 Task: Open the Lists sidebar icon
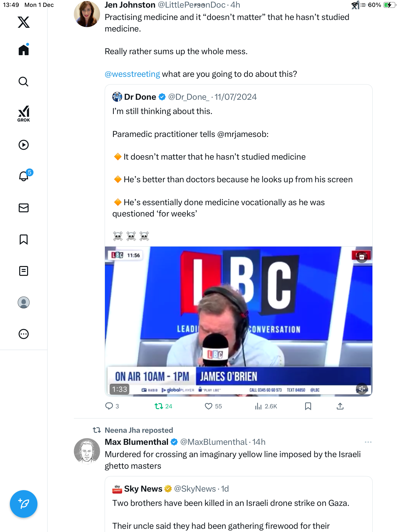click(24, 271)
